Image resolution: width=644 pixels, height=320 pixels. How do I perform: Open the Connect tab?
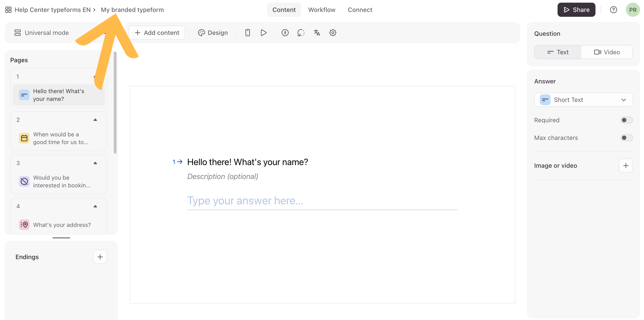pyautogui.click(x=360, y=10)
